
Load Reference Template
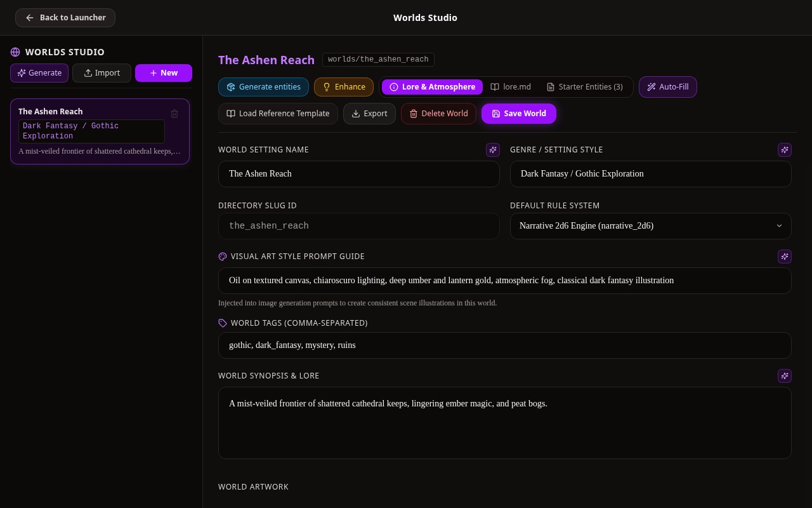[278, 114]
